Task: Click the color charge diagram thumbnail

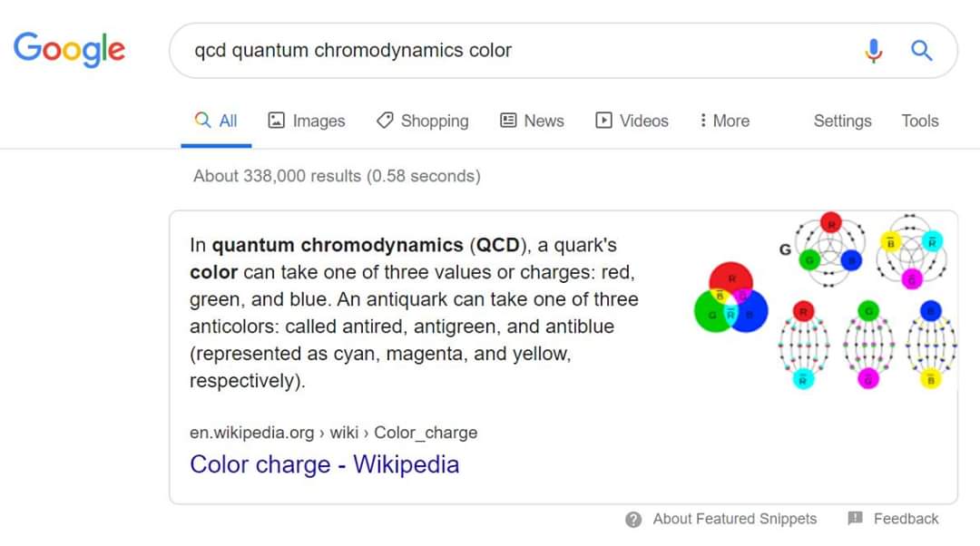Action: tap(822, 301)
